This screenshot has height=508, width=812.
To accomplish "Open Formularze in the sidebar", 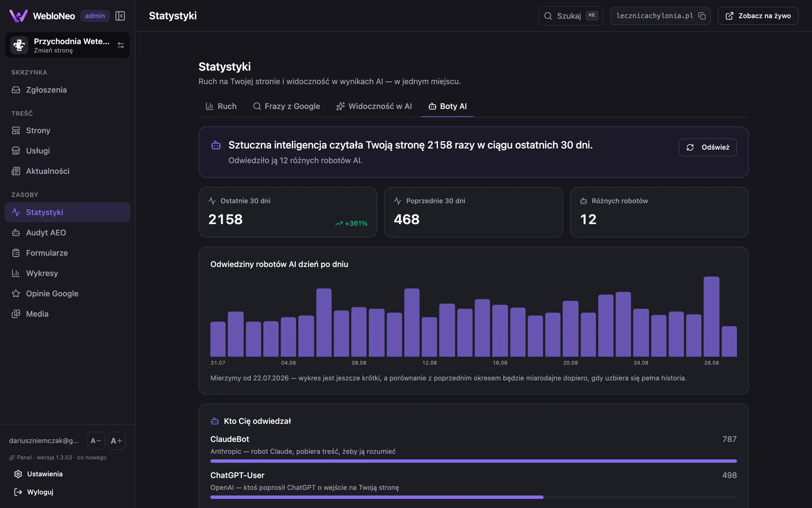I will 67,253.
